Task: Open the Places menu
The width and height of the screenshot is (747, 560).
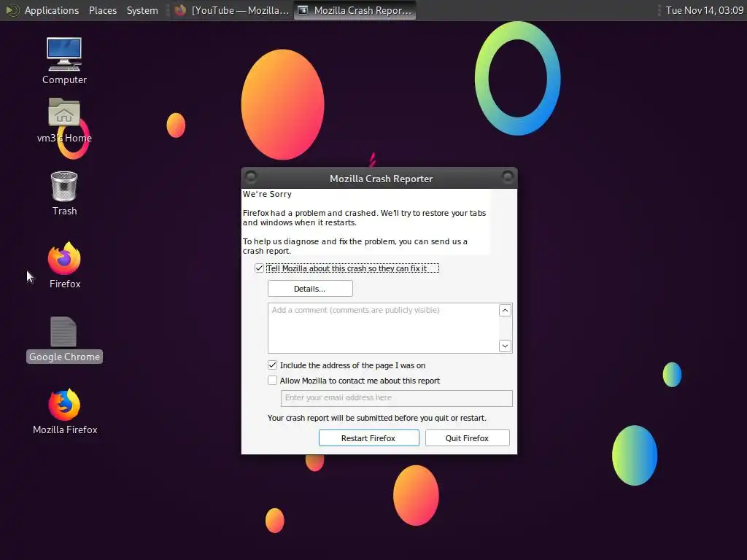Action: 103,10
